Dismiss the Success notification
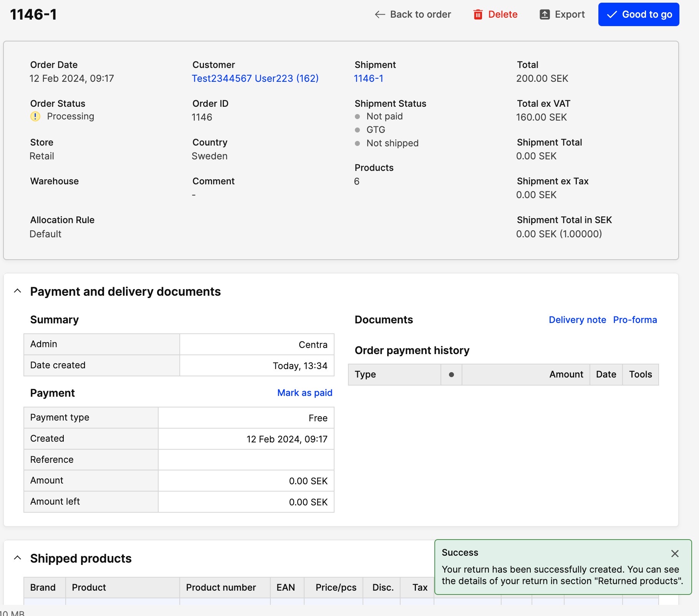Image resolution: width=699 pixels, height=616 pixels. point(674,553)
